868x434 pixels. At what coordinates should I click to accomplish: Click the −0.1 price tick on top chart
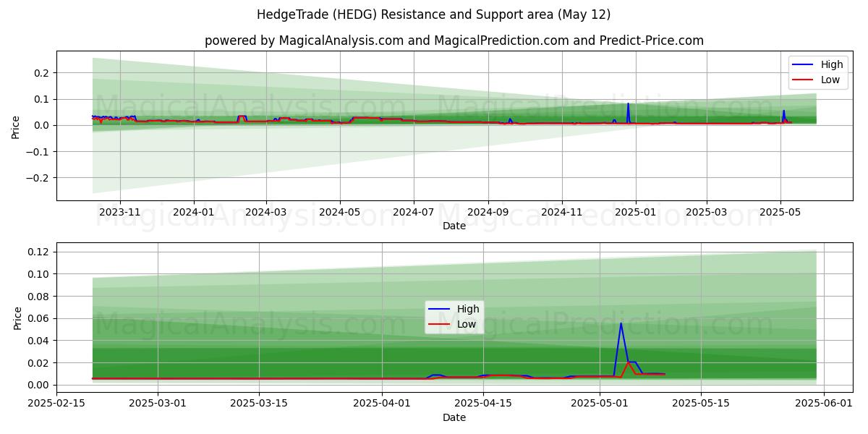click(38, 152)
